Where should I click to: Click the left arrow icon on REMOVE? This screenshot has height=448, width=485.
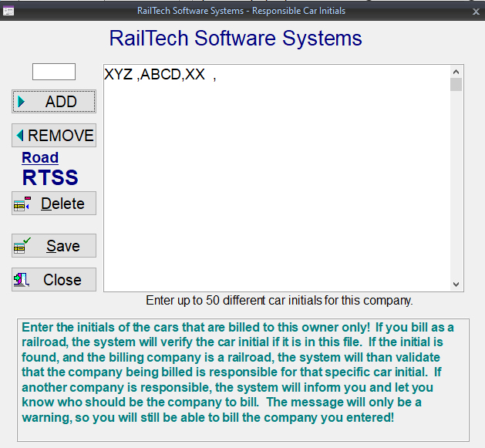(20, 136)
